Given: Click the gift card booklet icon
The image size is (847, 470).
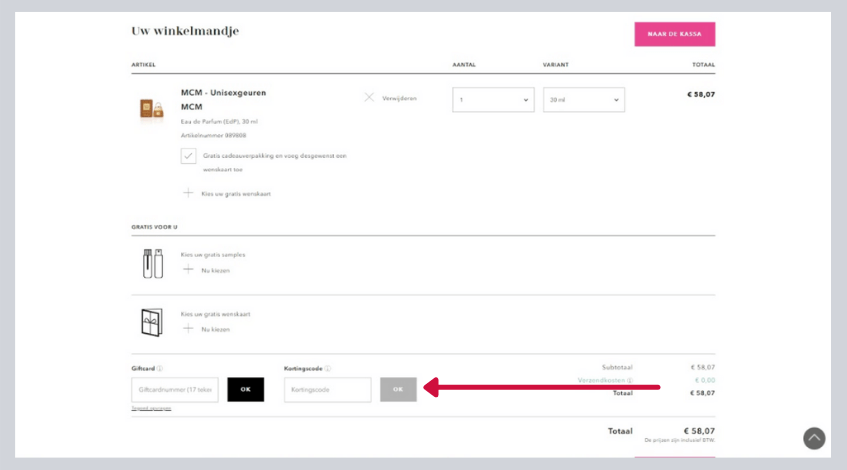Looking at the screenshot, I should coord(152,322).
